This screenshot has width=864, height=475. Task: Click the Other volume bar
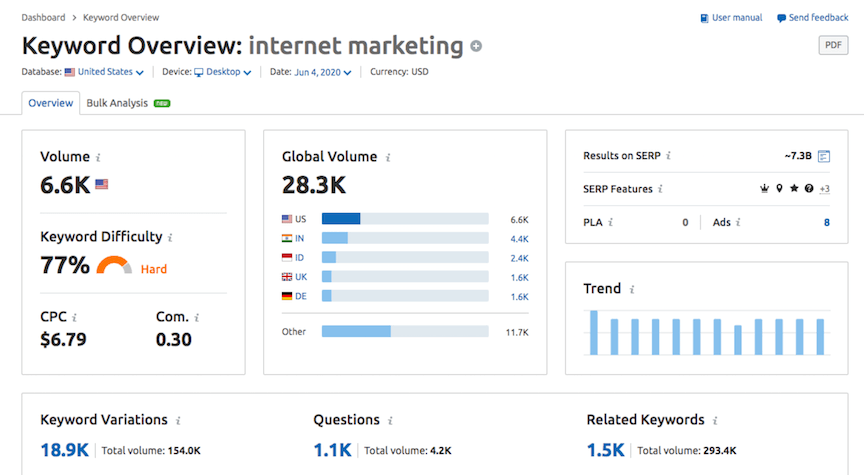tap(405, 331)
